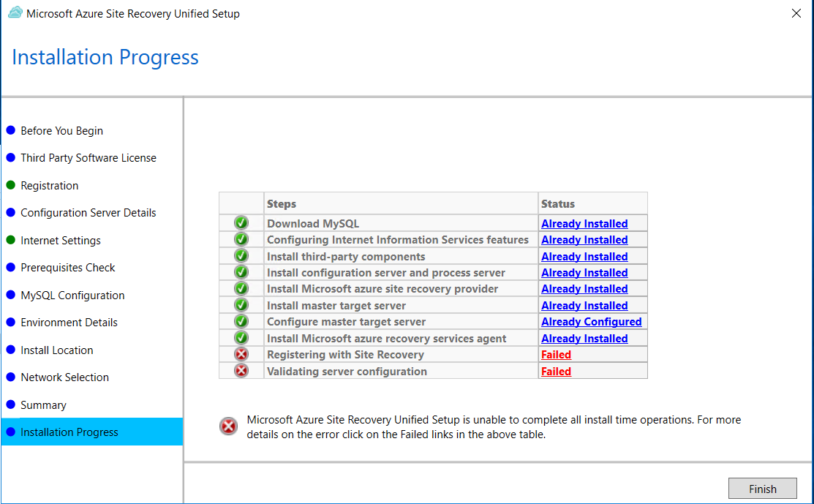Click the green bullet beside Internet Settings
This screenshot has width=814, height=504.
point(10,240)
